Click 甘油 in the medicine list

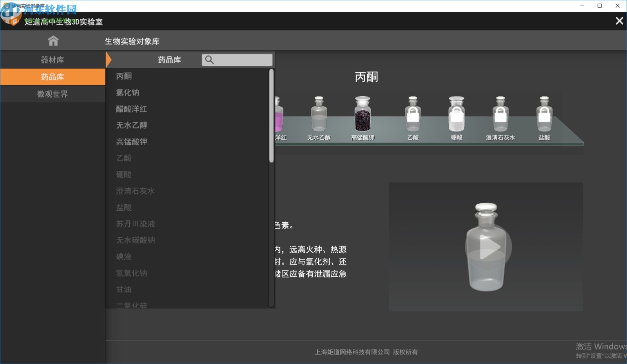click(x=123, y=290)
